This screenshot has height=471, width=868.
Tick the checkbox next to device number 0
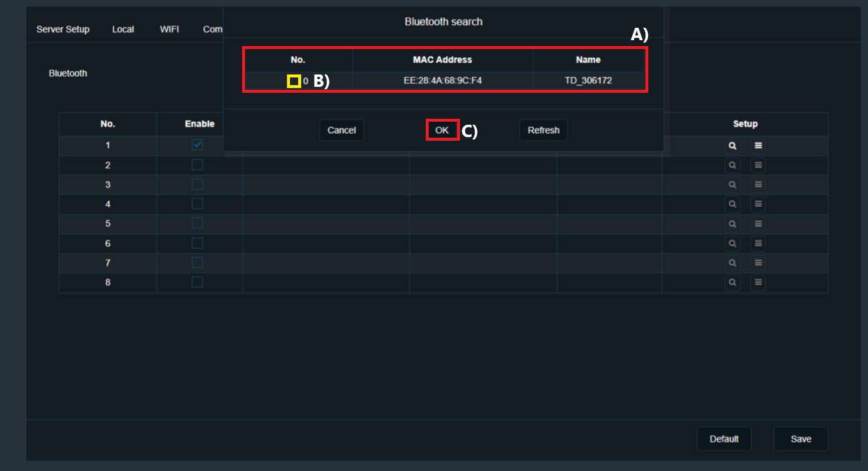(294, 81)
